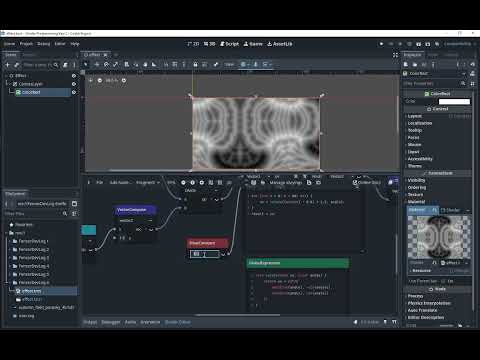
Task: Toggle grid snap in viewport toolbar
Action: [175, 64]
